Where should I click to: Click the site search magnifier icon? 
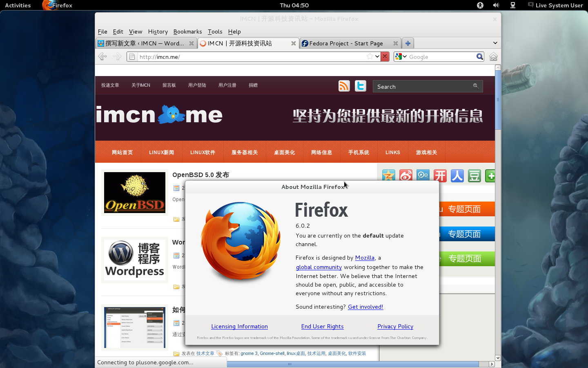[475, 86]
